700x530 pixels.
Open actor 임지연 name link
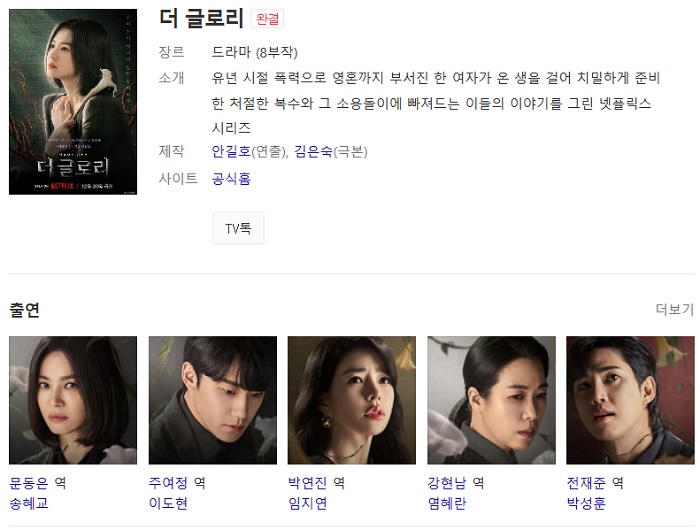point(308,503)
